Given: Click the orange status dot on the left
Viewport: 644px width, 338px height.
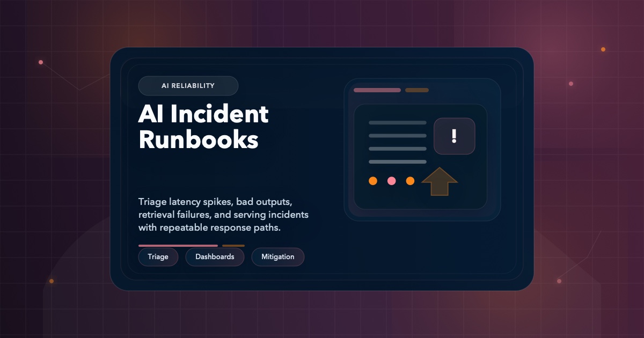Looking at the screenshot, I should point(373,181).
